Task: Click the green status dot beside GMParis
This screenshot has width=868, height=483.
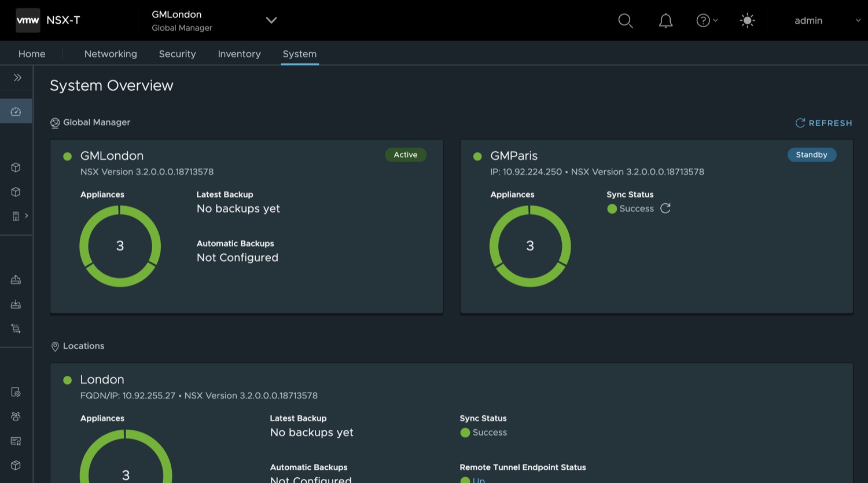Action: click(477, 156)
